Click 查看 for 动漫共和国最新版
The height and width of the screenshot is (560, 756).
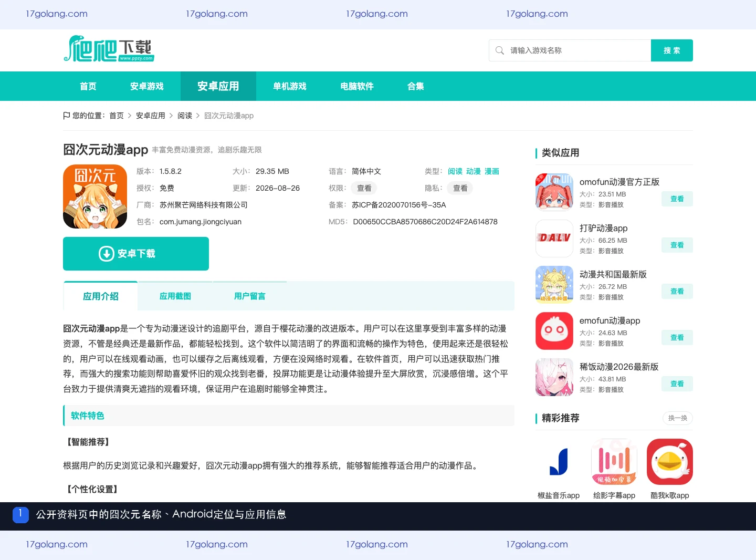pos(677,292)
